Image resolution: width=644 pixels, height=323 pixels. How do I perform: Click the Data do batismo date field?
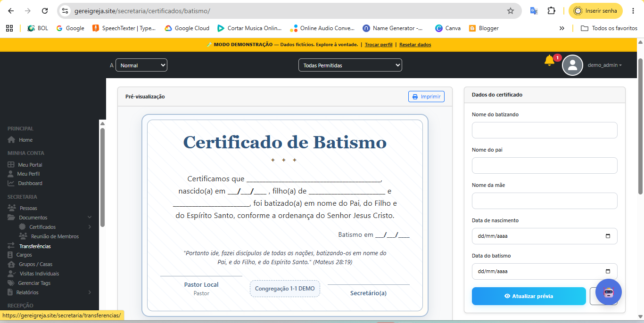(x=545, y=272)
